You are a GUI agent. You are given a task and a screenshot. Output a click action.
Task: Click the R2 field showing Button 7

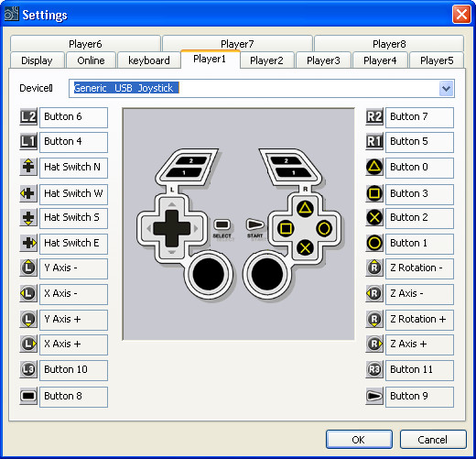(419, 117)
